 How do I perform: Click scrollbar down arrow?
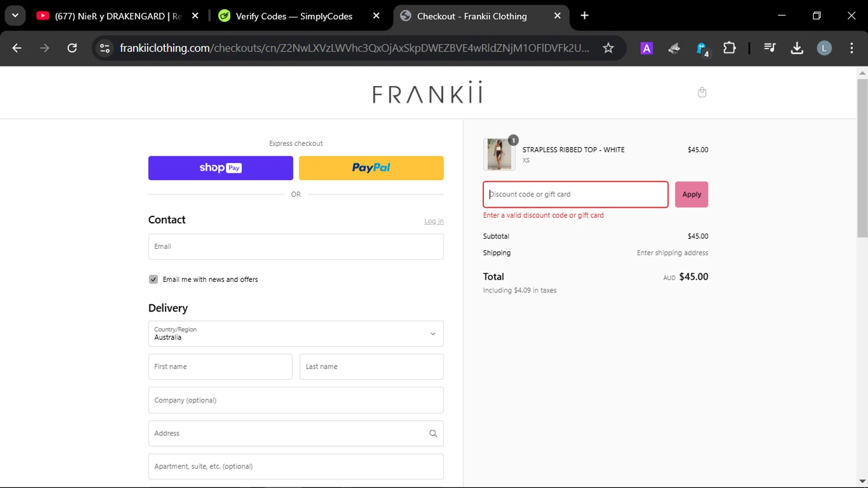862,481
